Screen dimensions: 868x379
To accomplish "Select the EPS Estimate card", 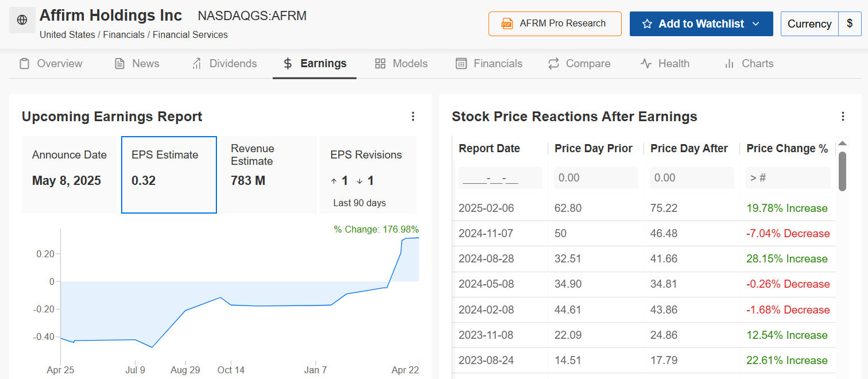I will (169, 175).
